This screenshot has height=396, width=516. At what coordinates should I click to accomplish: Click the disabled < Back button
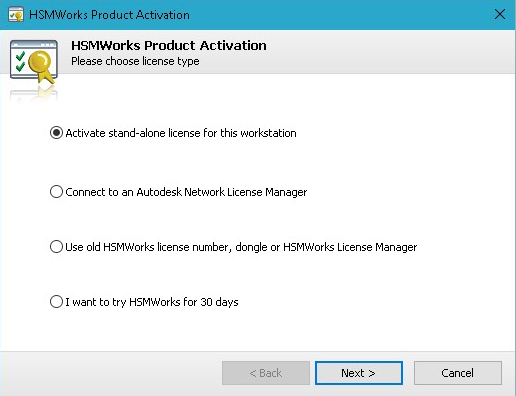266,373
